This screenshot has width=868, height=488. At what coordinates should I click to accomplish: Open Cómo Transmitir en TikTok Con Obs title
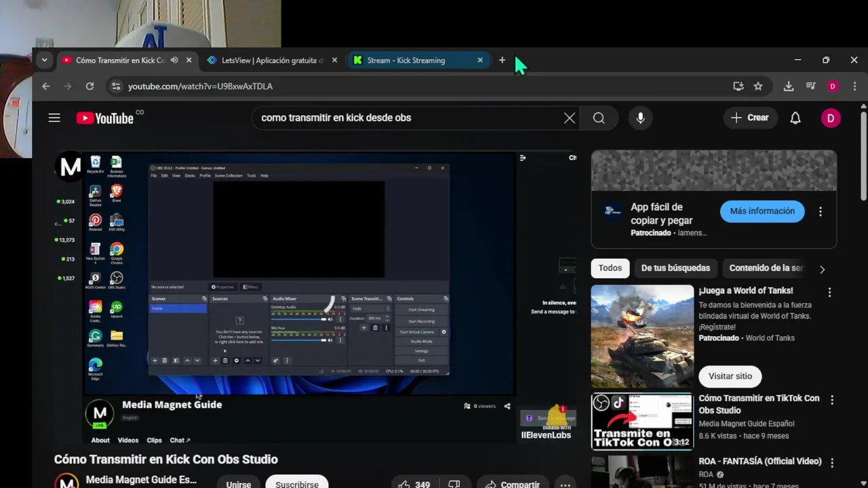coord(759,404)
